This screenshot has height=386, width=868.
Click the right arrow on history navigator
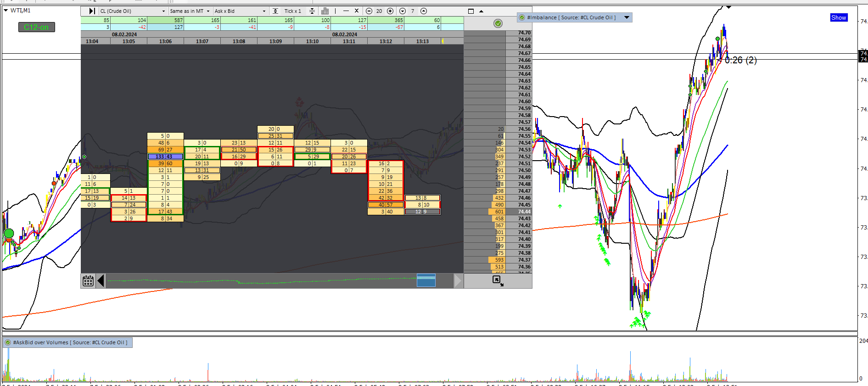[458, 280]
